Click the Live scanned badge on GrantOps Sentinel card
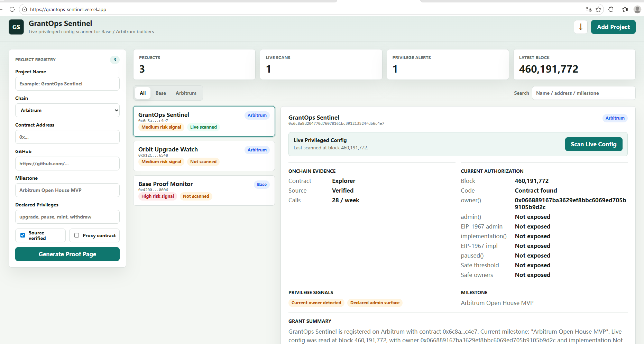Screen dimensions: 644x344 pos(203,127)
